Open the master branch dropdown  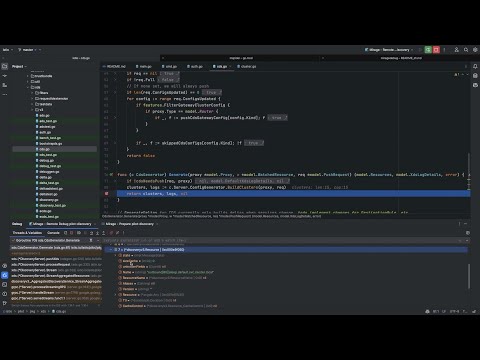pos(28,50)
